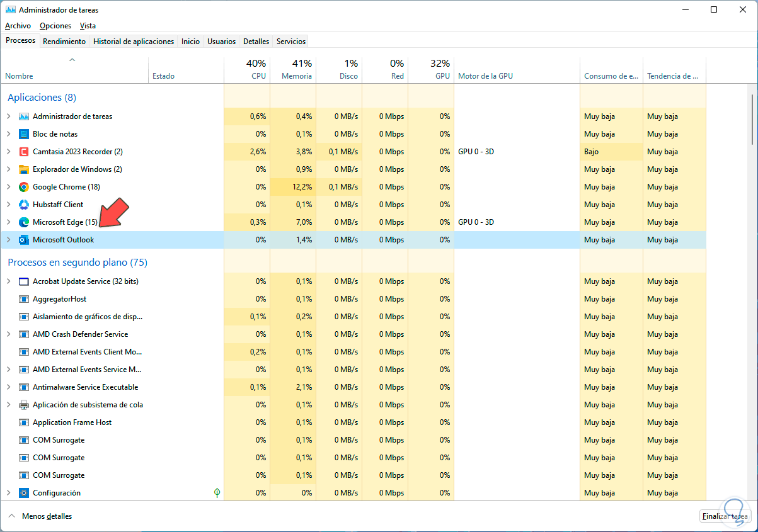
Task: Sort by the CPU column header
Action: pyautogui.click(x=247, y=71)
